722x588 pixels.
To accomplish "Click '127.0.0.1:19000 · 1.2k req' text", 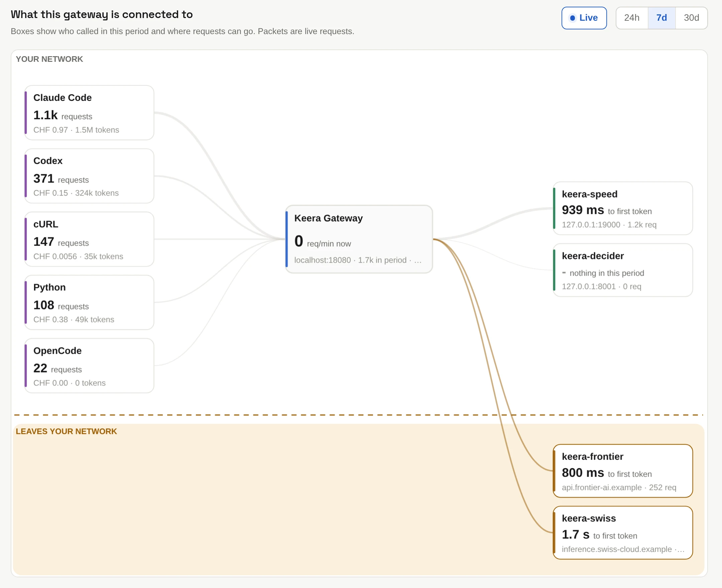I will pos(609,225).
